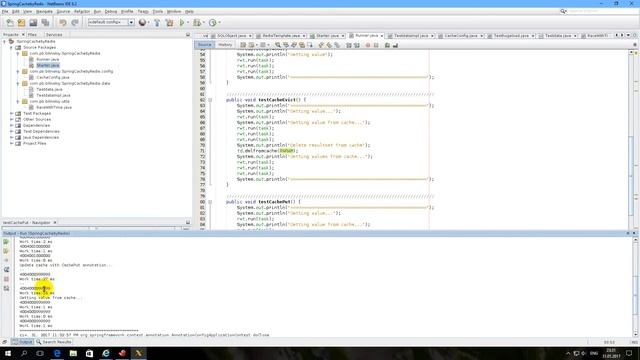Select Runner.java in the project tree
Screen dimensions: 640x360
coord(47,59)
